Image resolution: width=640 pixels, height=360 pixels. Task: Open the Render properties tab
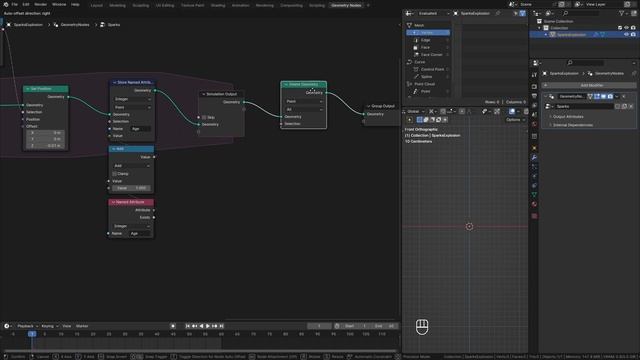tap(534, 87)
